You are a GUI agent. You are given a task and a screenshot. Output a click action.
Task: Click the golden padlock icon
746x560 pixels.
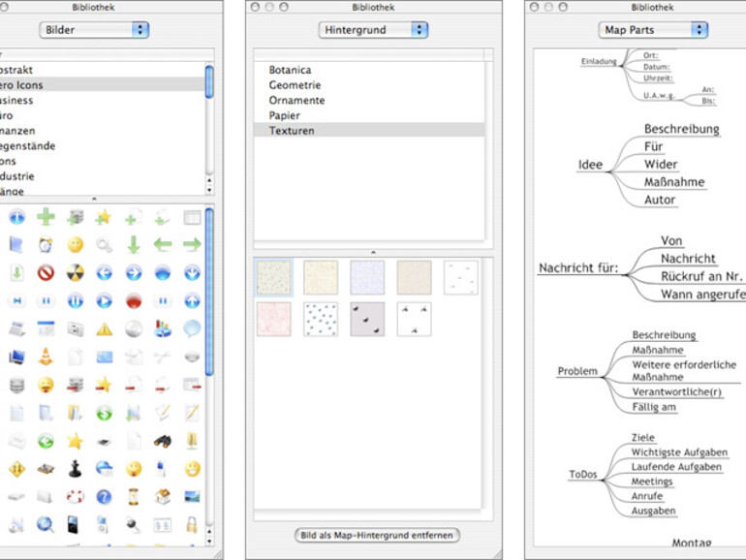(192, 525)
